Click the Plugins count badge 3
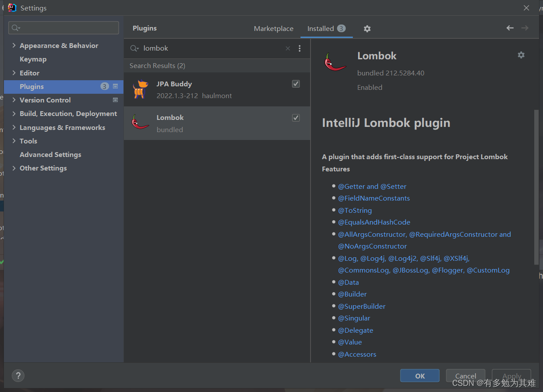 105,86
